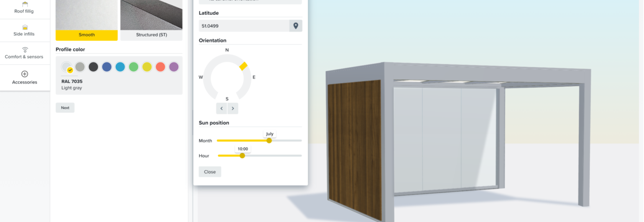Image resolution: width=644 pixels, height=222 pixels.
Task: Open Comfort & sensors section
Action: pos(25,53)
